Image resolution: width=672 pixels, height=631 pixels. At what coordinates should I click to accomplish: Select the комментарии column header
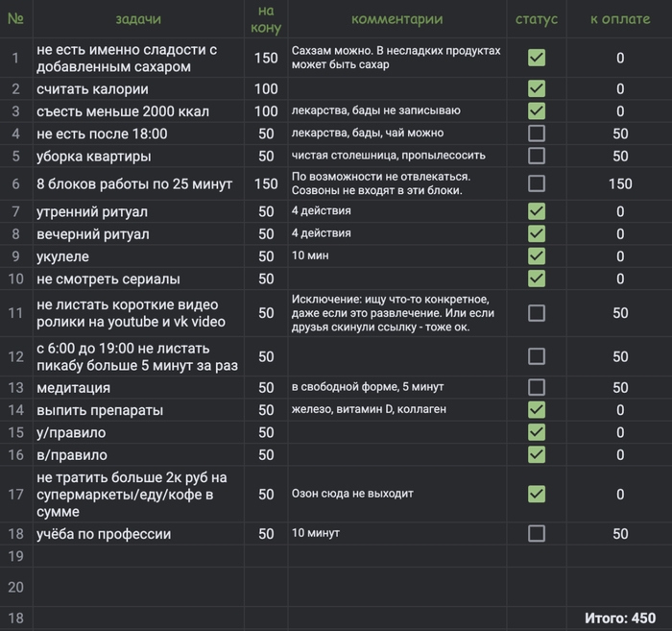click(x=396, y=19)
